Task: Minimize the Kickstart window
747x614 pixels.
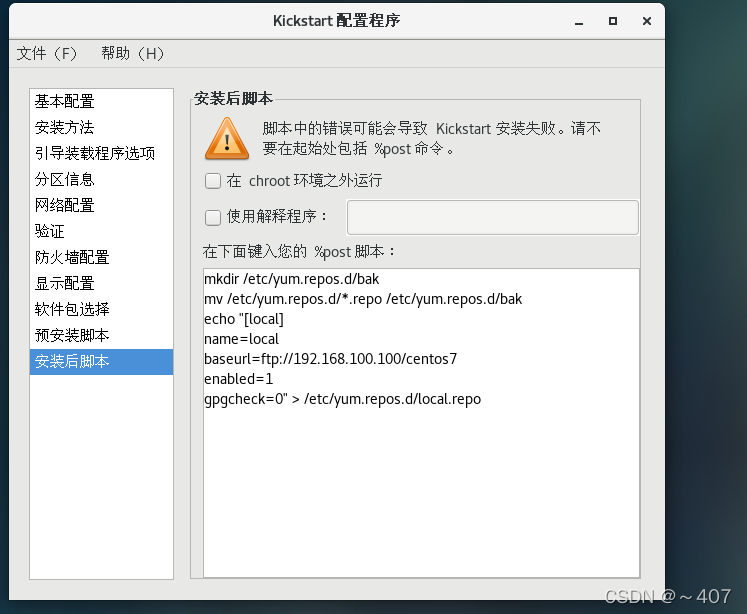Action: click(579, 21)
